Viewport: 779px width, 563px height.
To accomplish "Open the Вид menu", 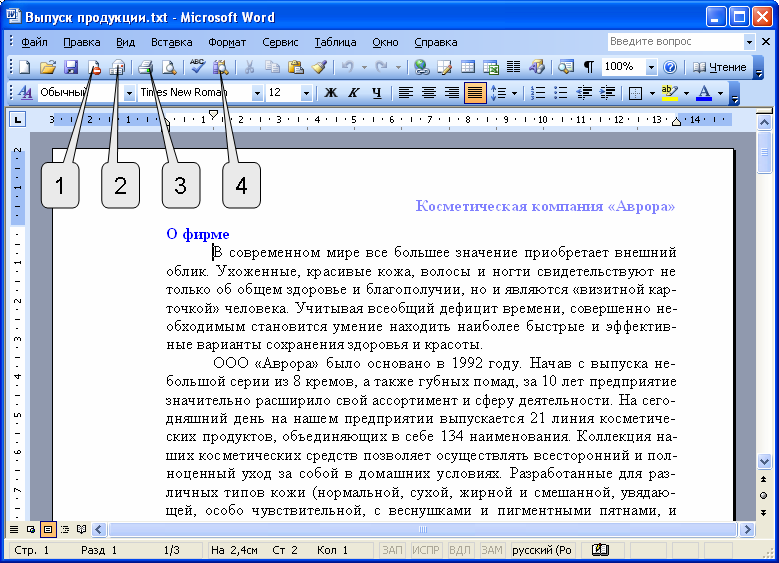I will (x=125, y=42).
